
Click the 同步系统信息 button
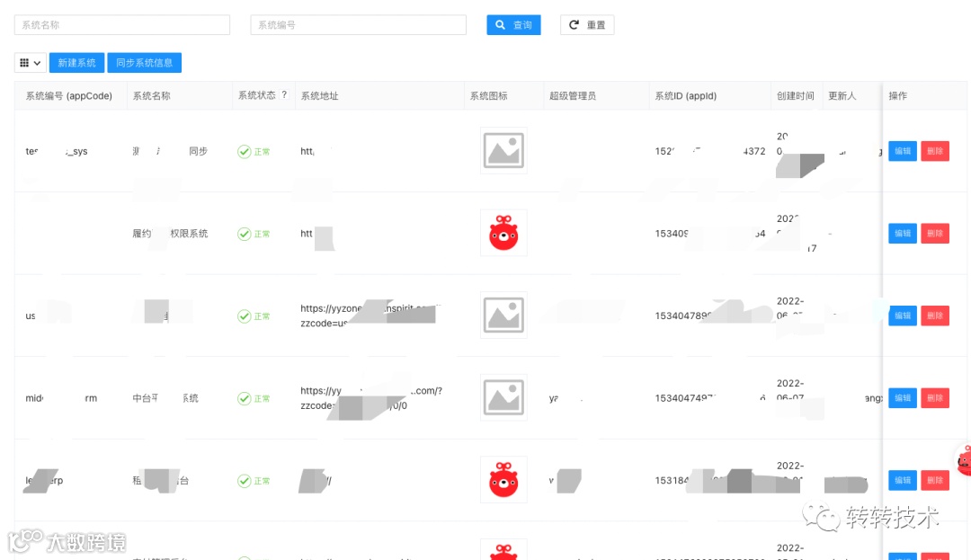click(x=144, y=63)
